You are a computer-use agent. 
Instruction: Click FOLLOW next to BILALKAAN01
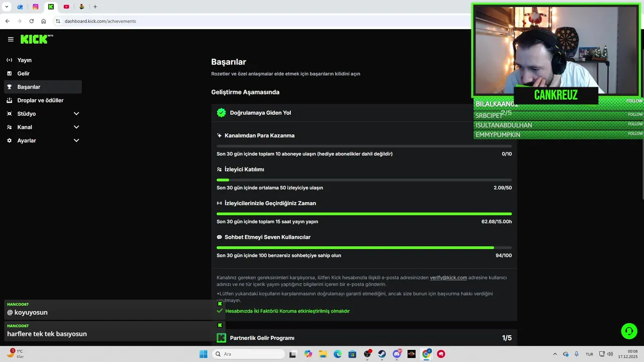coord(634,101)
